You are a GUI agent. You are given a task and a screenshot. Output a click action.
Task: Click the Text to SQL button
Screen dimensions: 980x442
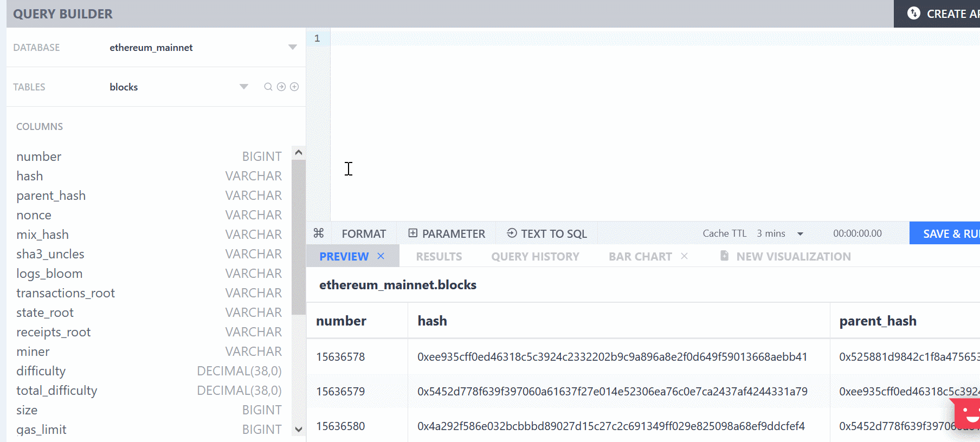click(x=547, y=233)
